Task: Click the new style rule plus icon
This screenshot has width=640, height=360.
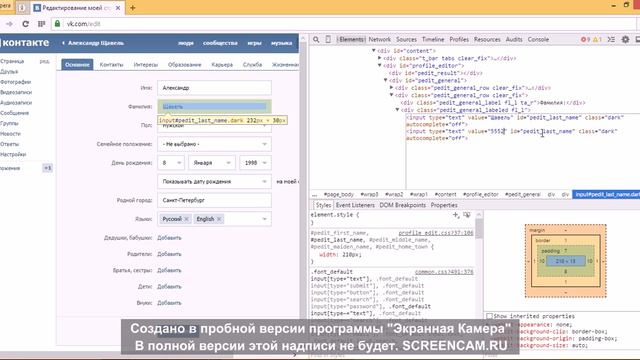Action: tap(456, 215)
